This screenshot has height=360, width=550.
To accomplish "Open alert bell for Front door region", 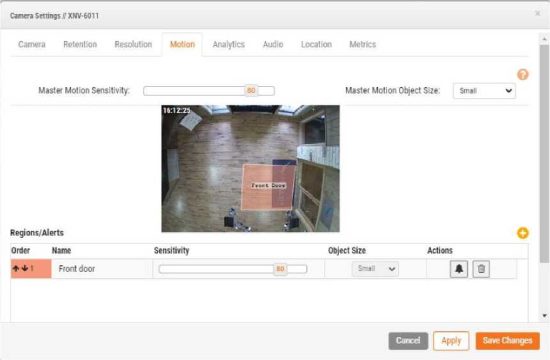I will (459, 269).
